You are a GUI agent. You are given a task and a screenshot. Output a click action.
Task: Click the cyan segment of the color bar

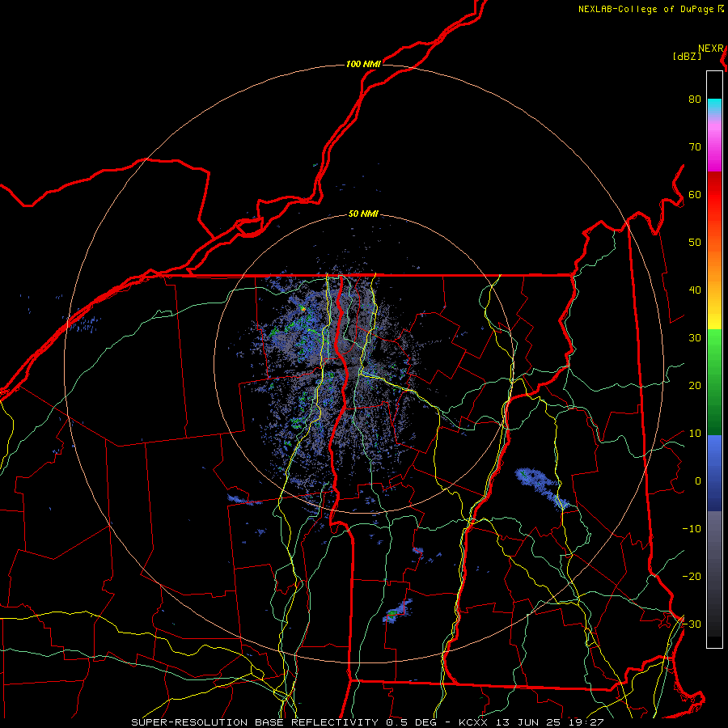(714, 106)
